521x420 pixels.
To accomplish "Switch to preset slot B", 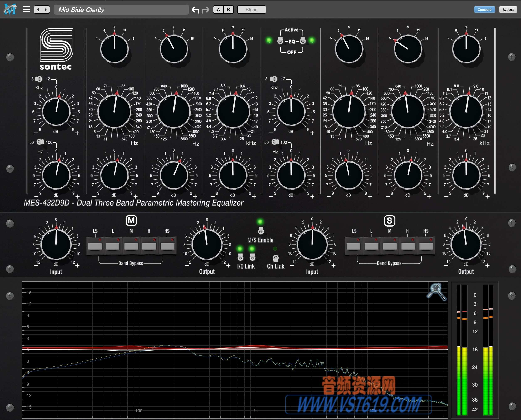I will (x=228, y=9).
